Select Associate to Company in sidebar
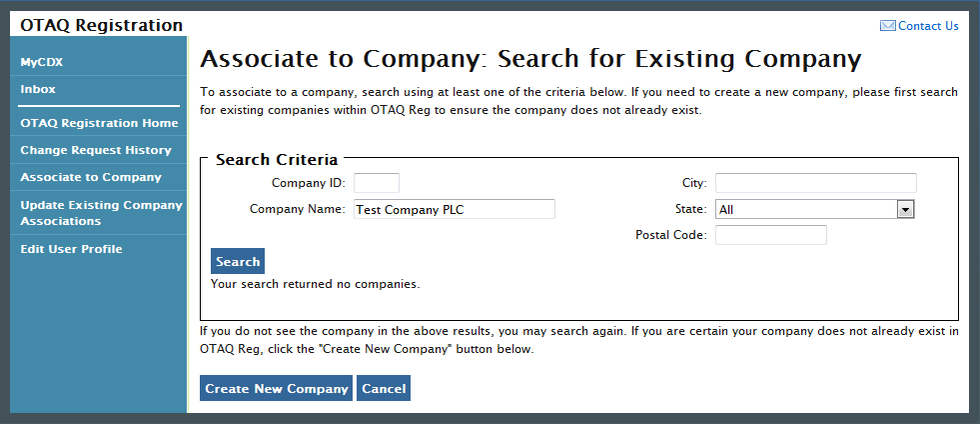Viewport: 980px width, 424px height. (91, 177)
